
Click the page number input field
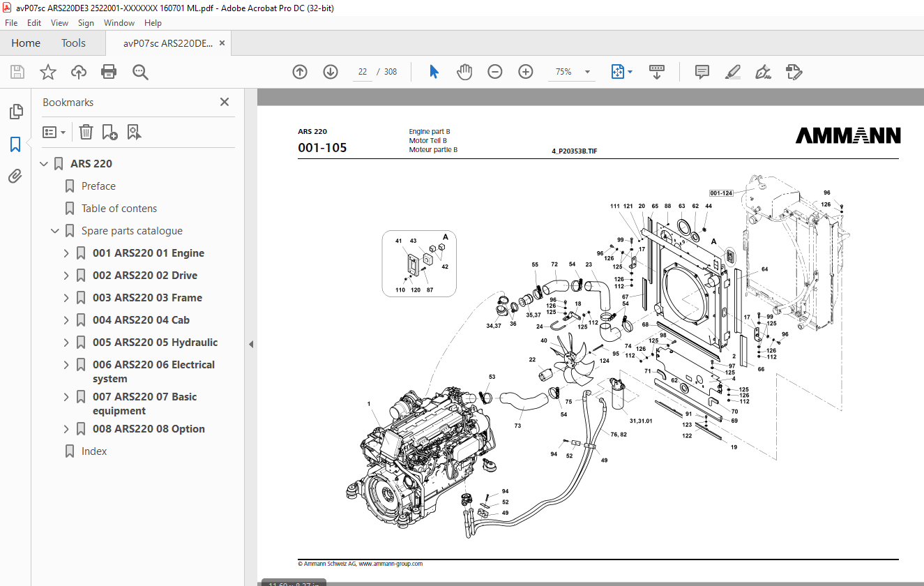pyautogui.click(x=363, y=72)
